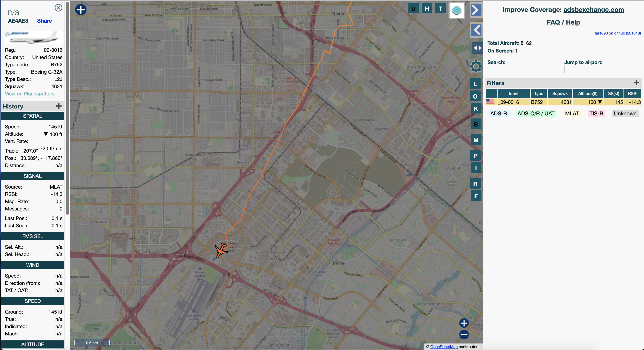Click the blue plus button at map top-left

[81, 10]
